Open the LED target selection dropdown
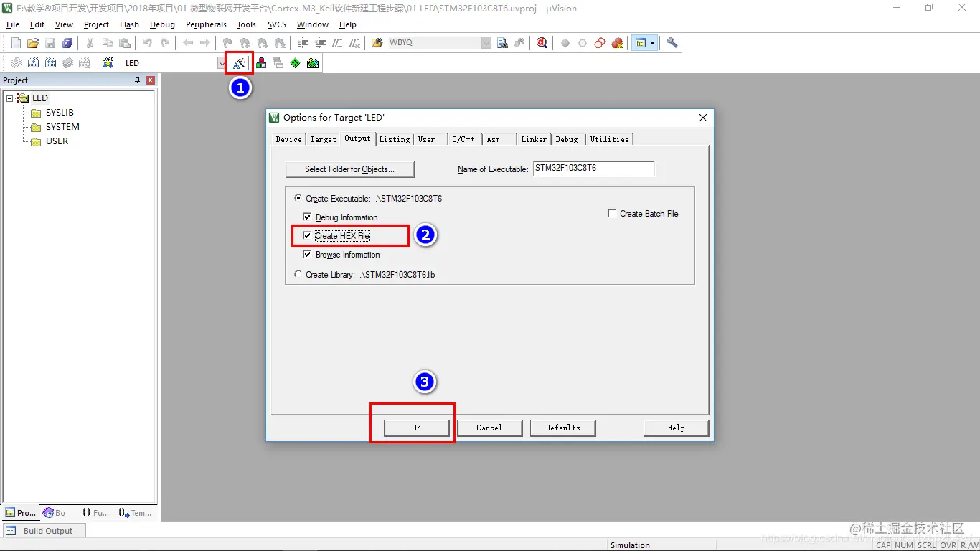This screenshot has width=980, height=551. (222, 63)
